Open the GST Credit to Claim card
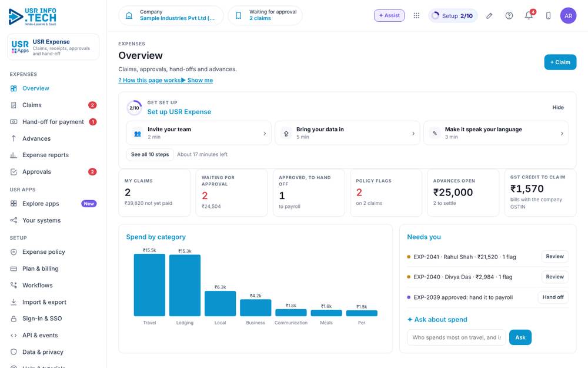Viewport: 588px width, 368px height. click(x=540, y=193)
